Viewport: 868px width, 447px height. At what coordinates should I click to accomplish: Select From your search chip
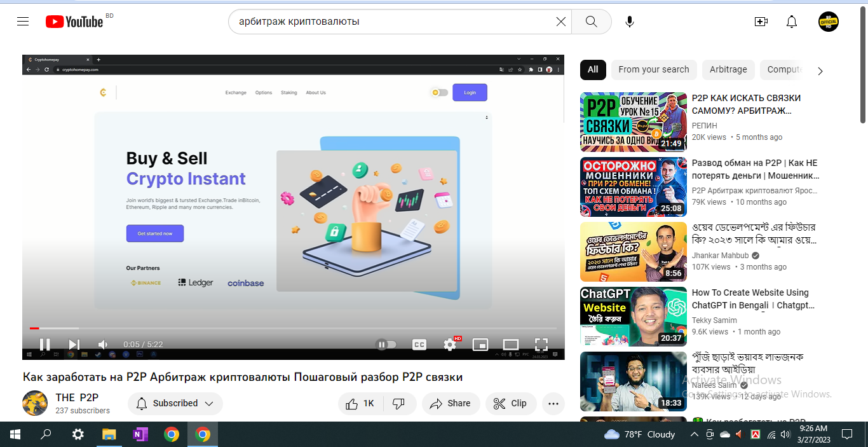654,69
